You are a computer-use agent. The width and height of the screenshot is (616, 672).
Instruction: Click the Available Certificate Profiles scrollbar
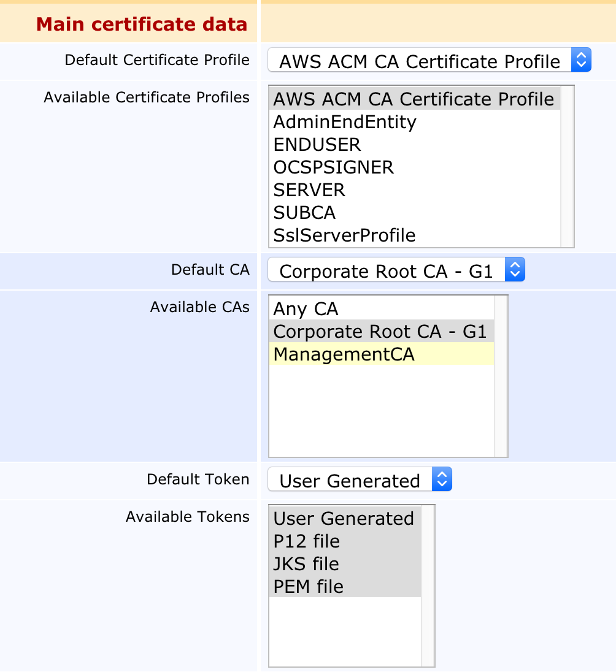point(568,166)
